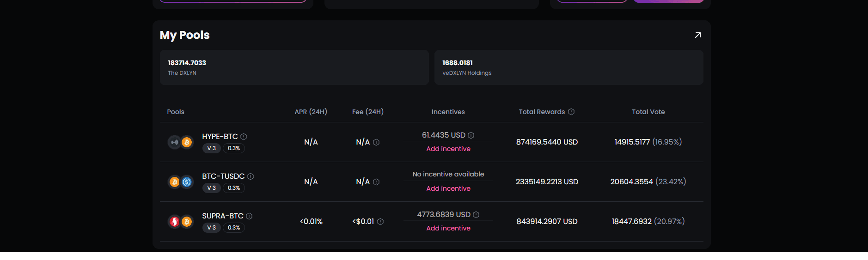Image resolution: width=868 pixels, height=260 pixels.
Task: Click info icon next to 4773.6839 USD incentive
Action: coord(476,215)
